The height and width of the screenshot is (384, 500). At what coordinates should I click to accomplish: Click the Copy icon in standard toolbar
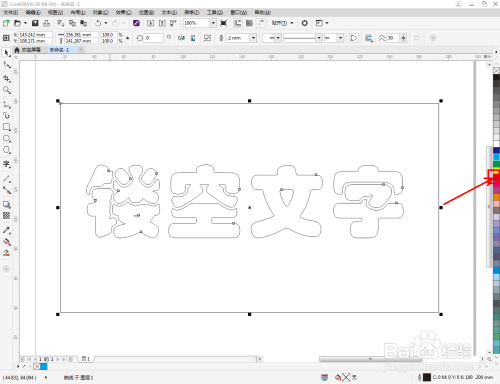tap(72, 23)
